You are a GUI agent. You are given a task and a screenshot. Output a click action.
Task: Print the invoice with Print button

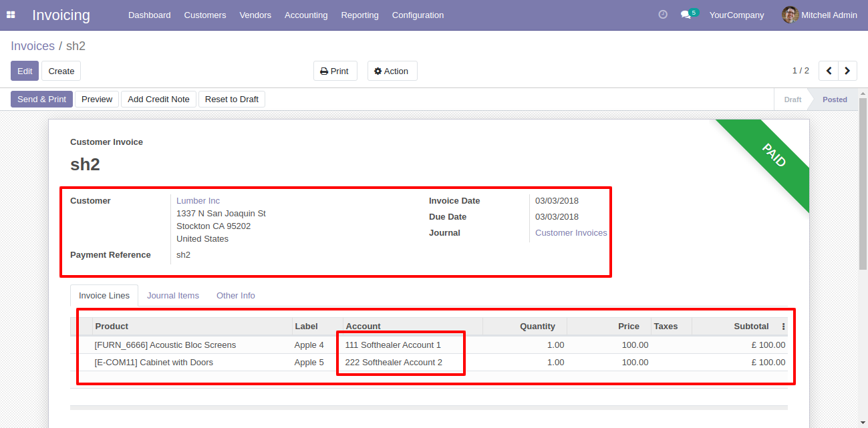(x=335, y=71)
